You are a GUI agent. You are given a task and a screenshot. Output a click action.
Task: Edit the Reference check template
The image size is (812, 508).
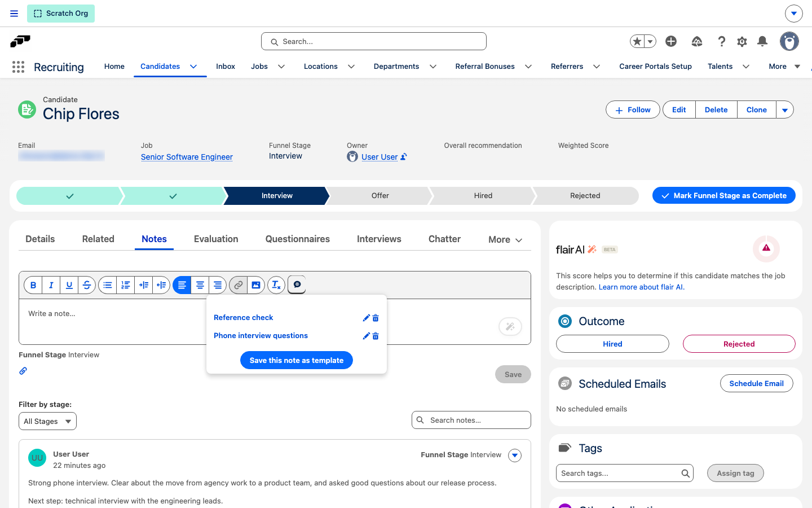point(366,318)
